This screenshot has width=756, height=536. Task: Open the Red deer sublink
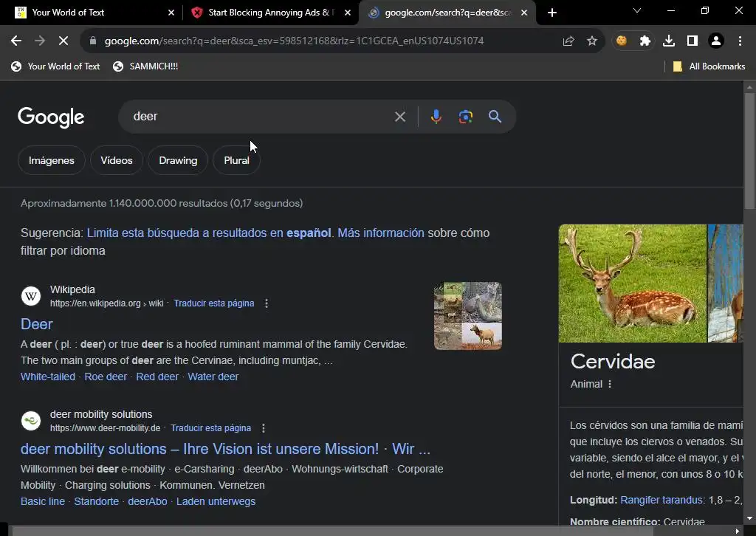click(157, 377)
